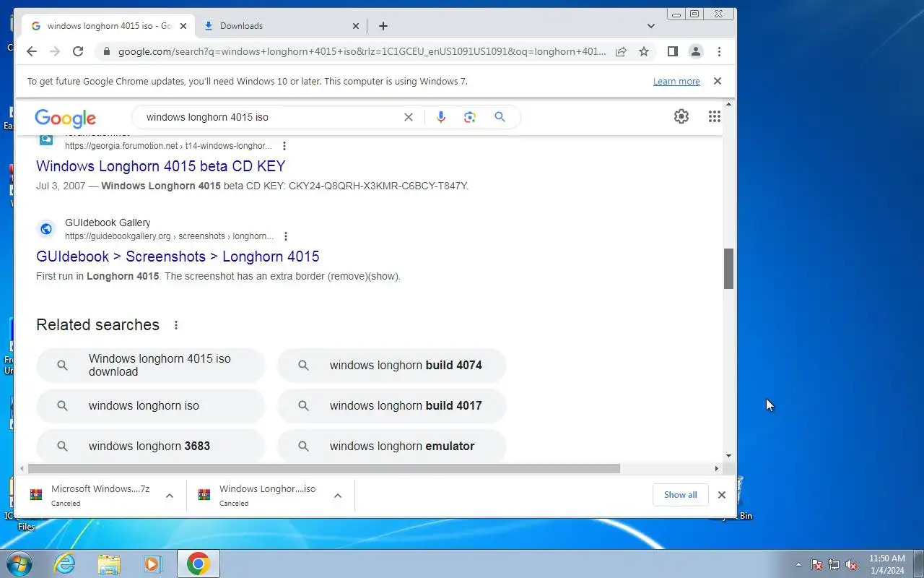Open Google apps grid
This screenshot has height=578, width=924.
click(x=715, y=116)
